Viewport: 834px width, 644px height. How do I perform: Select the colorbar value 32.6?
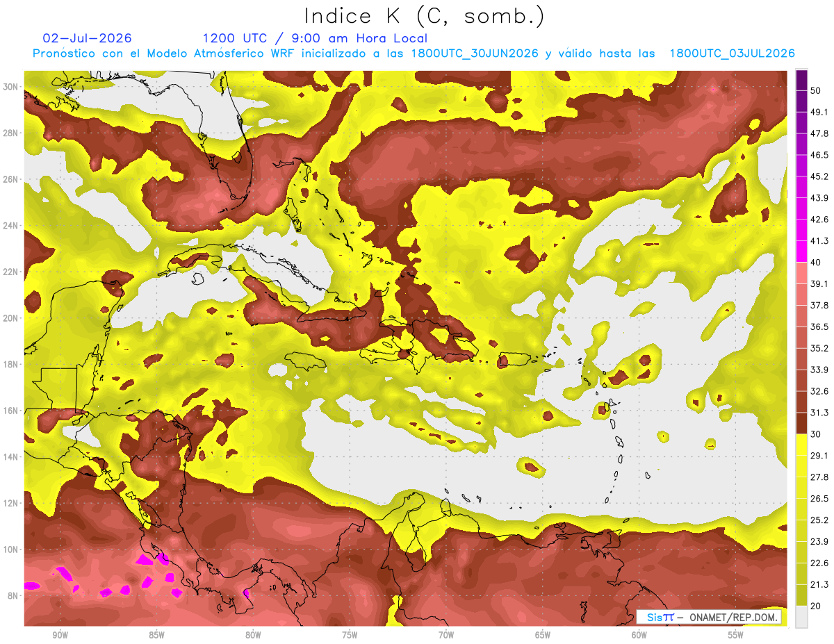tap(819, 391)
